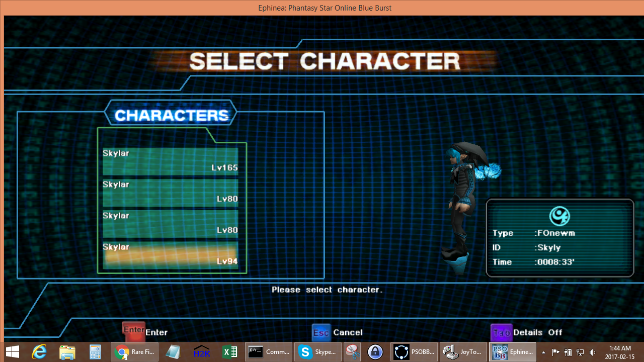
Task: Switch to the Skype taskbar window
Action: pos(318,352)
